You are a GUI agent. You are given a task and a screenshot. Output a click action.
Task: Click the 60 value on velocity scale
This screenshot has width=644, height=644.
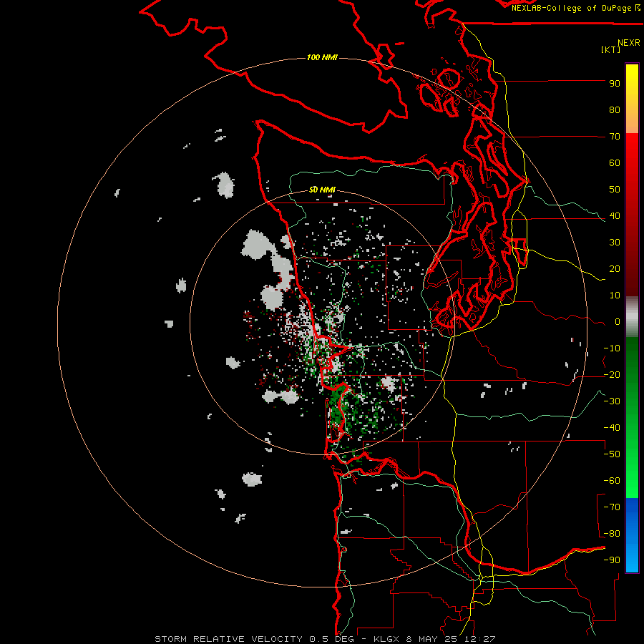pyautogui.click(x=615, y=163)
